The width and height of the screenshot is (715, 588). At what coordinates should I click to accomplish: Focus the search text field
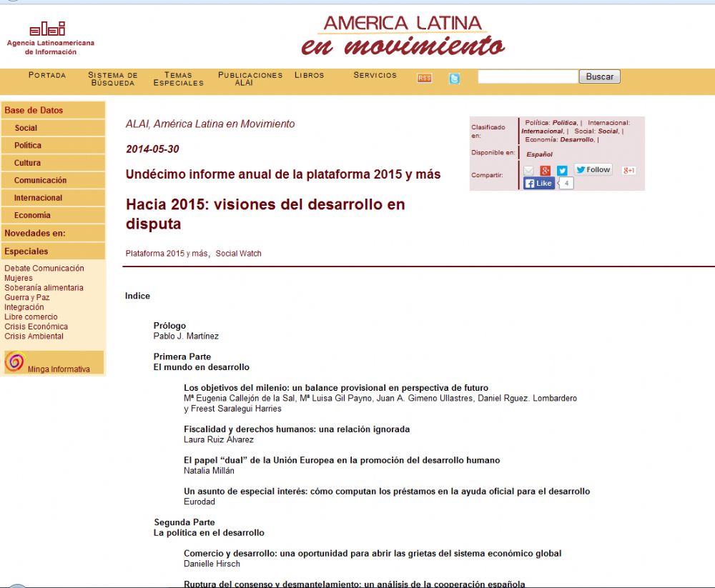coord(527,76)
